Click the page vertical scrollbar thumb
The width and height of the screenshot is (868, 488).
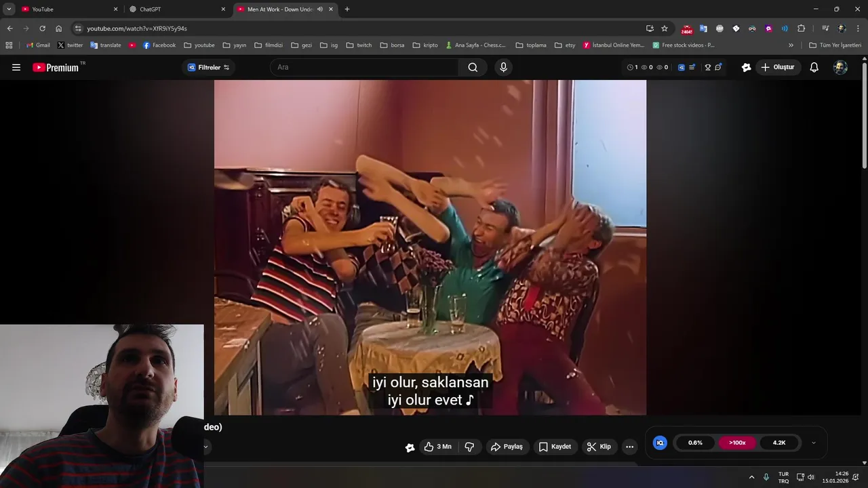coord(864,115)
